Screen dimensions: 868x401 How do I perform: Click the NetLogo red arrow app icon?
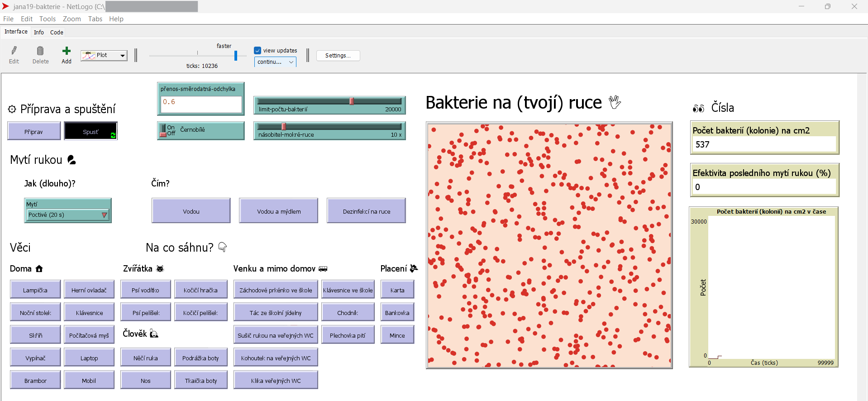tap(5, 6)
